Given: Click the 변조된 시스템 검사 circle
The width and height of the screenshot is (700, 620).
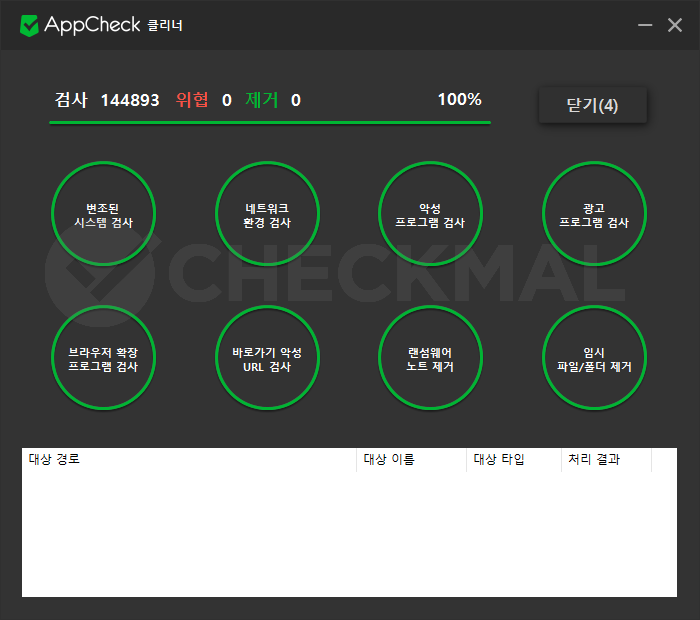Looking at the screenshot, I should tap(103, 214).
